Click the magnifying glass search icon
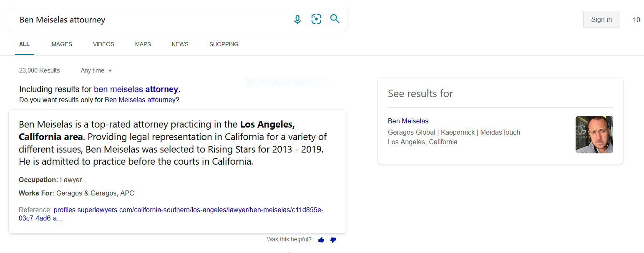This screenshot has width=644, height=253. [335, 19]
